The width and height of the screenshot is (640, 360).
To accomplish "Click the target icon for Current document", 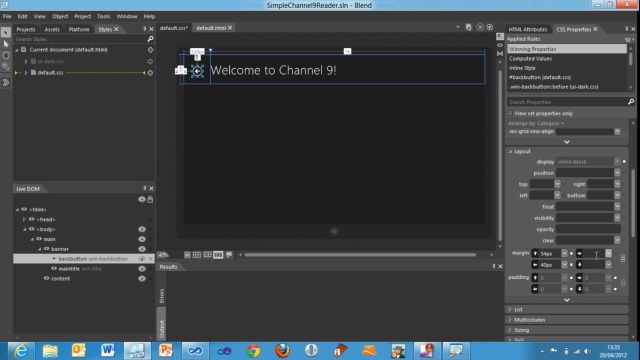I will (x=150, y=50).
